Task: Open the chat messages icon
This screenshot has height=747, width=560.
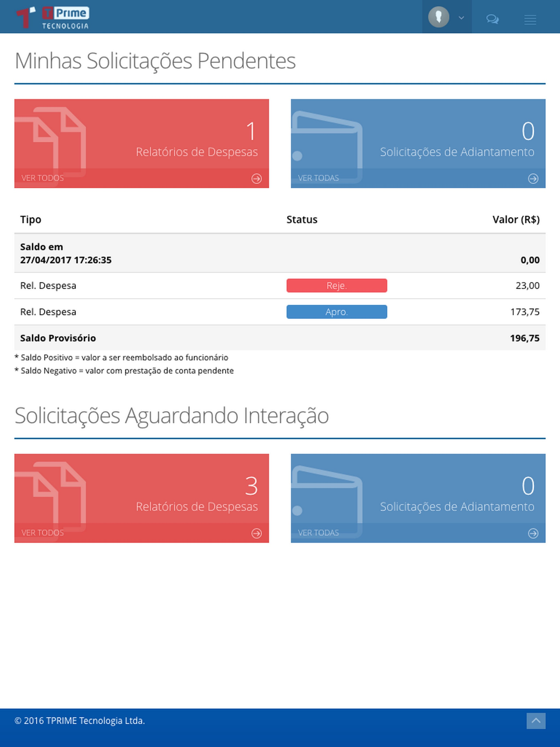Action: (492, 19)
